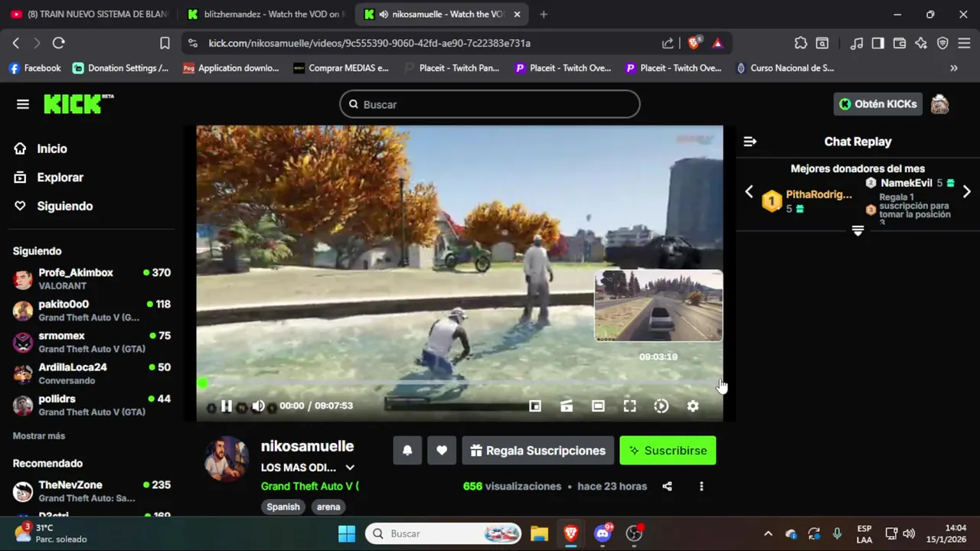The width and height of the screenshot is (980, 551).
Task: Click the green seek-bar position handle
Action: click(x=202, y=383)
